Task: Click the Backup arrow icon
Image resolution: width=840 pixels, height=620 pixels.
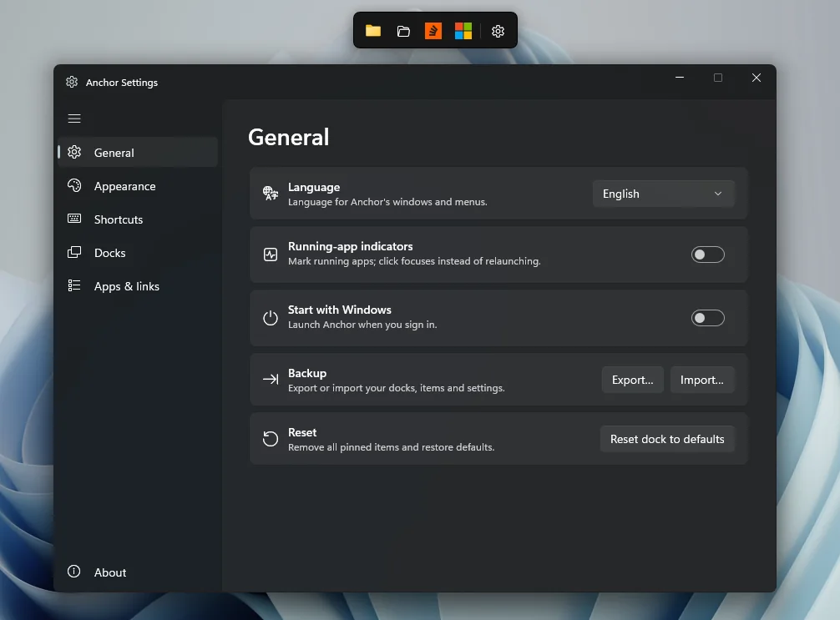Action: pyautogui.click(x=271, y=379)
